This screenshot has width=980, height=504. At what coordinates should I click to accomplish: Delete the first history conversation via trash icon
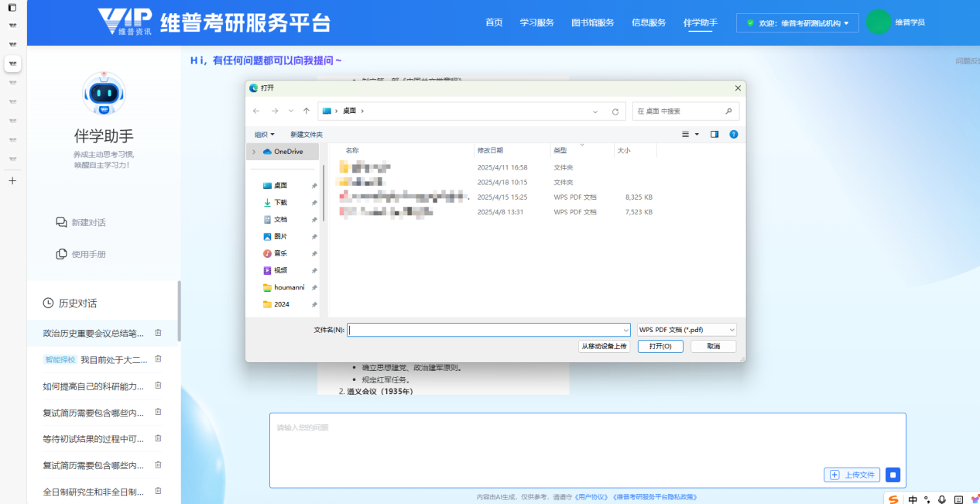pos(158,333)
